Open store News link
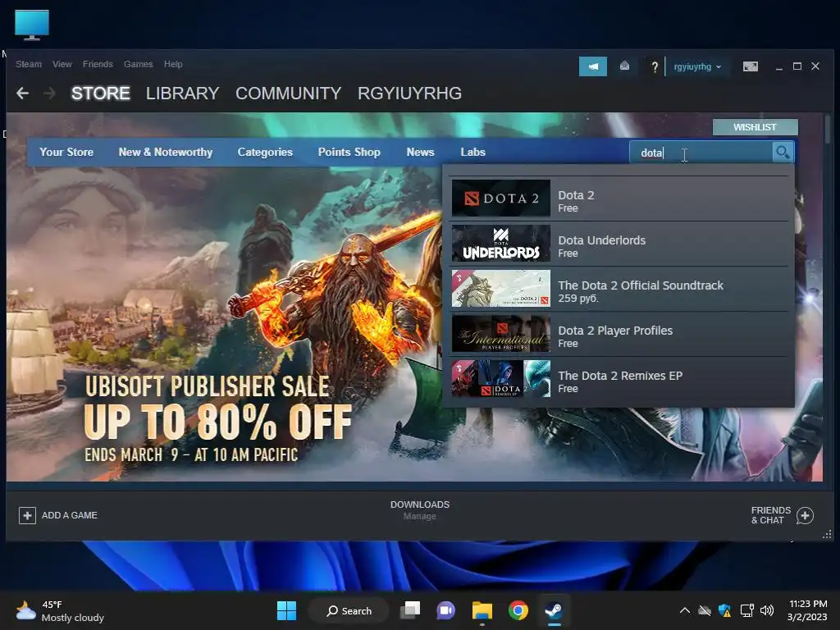The image size is (840, 630). point(421,152)
